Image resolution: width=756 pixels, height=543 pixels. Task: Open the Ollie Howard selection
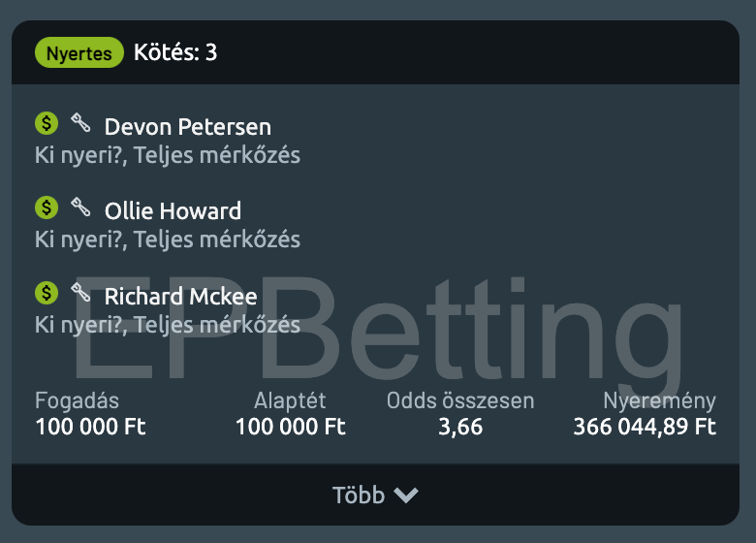click(173, 211)
